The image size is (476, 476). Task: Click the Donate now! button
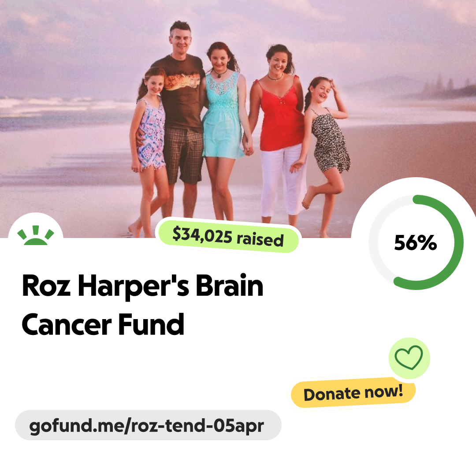tap(353, 393)
